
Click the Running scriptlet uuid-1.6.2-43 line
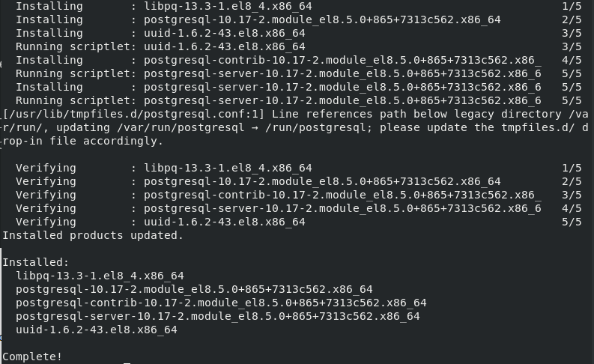299,46
